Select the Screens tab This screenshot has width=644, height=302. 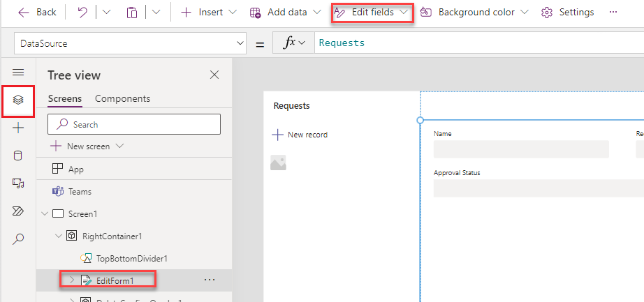point(65,99)
